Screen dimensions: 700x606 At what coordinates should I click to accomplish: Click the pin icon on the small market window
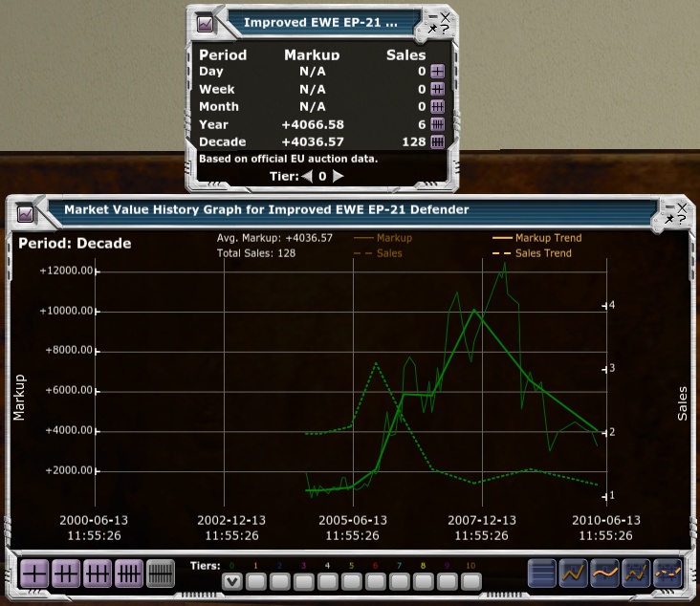[432, 30]
